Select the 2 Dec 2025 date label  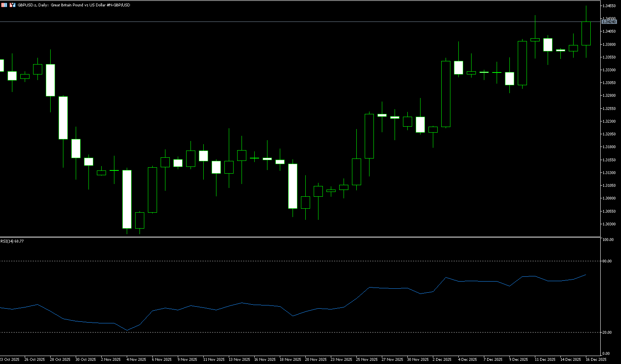click(x=442, y=360)
